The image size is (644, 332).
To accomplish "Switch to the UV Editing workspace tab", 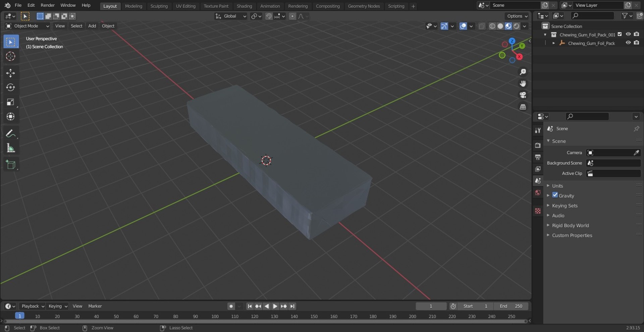I will 185,6.
